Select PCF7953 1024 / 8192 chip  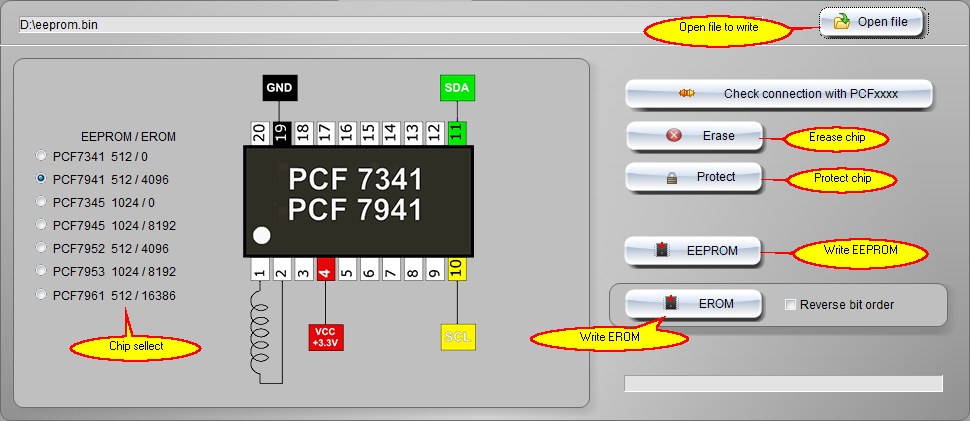(x=41, y=270)
